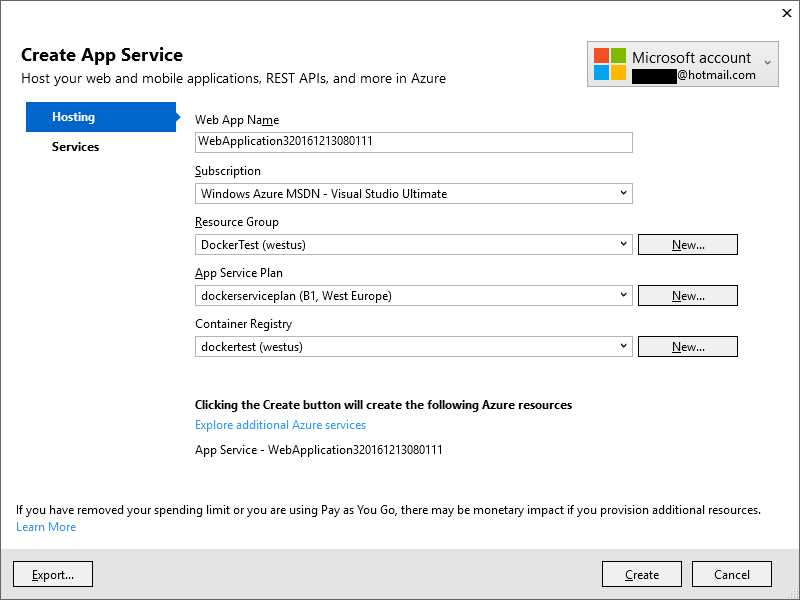The image size is (800, 600).
Task: Create a new Resource Group
Action: click(687, 243)
